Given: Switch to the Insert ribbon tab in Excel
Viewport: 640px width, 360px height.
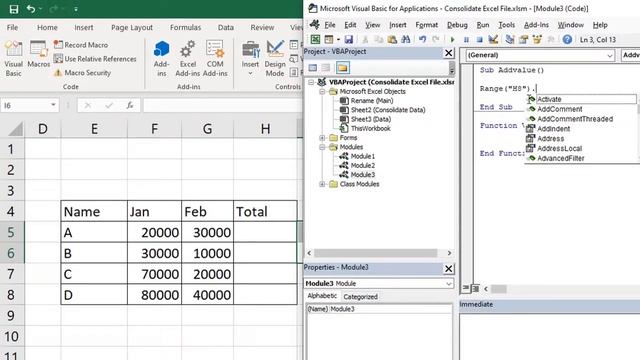Looking at the screenshot, I should [x=84, y=27].
